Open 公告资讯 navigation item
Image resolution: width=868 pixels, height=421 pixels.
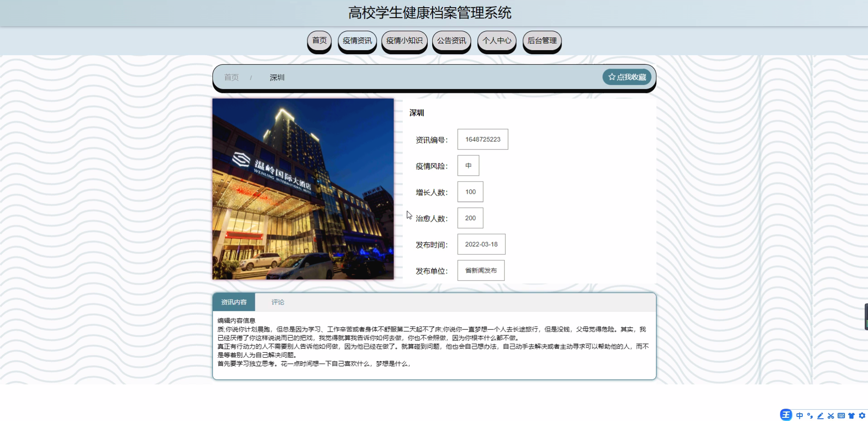[x=451, y=41]
